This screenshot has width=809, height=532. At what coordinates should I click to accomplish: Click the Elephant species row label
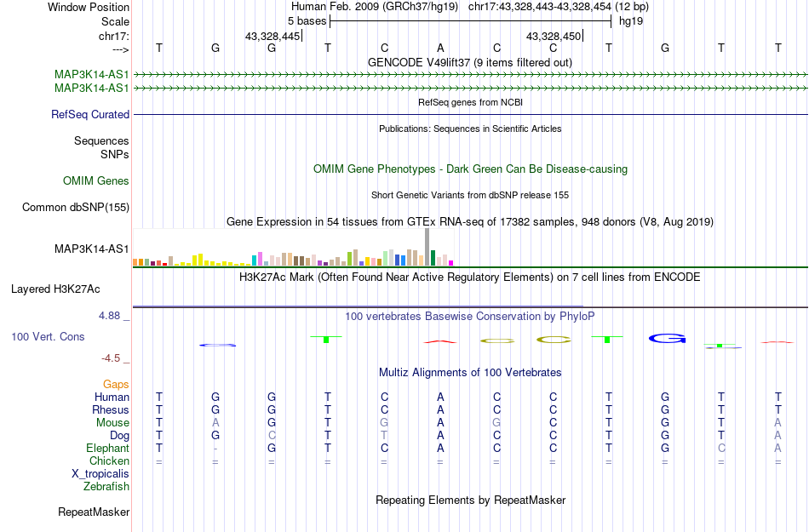point(108,448)
